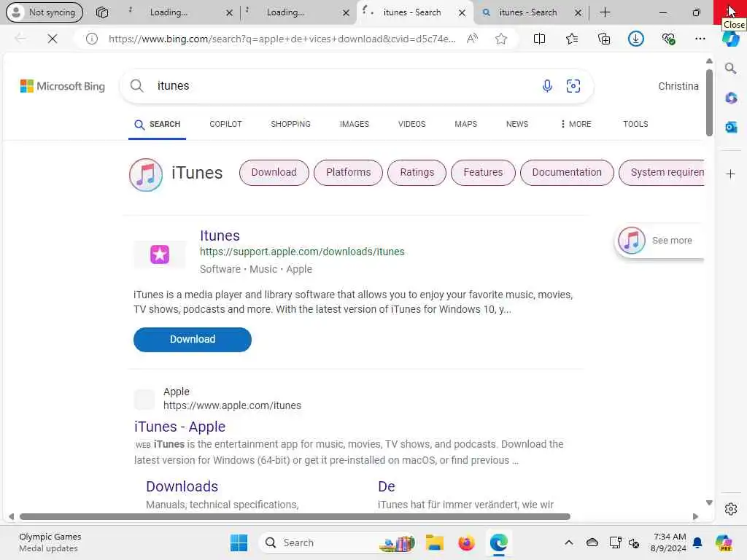Open the Copilot sidebar icon

click(x=730, y=39)
